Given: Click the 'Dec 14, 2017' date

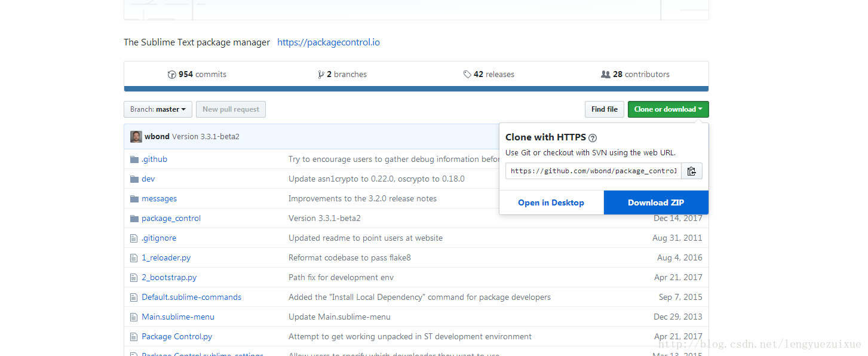Looking at the screenshot, I should (678, 219).
